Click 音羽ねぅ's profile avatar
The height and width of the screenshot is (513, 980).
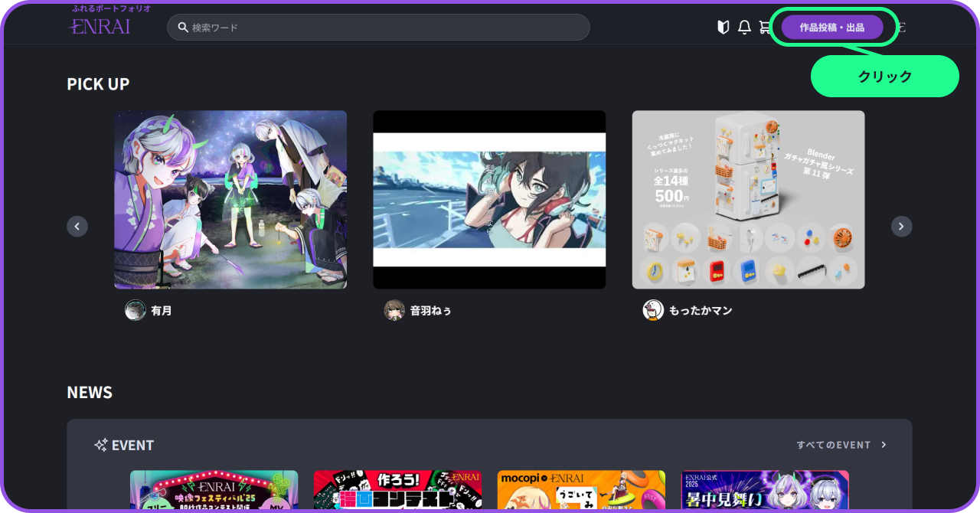pos(394,310)
